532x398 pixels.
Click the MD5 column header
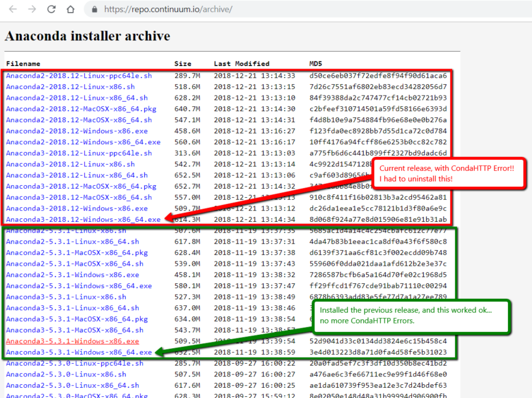(316, 64)
